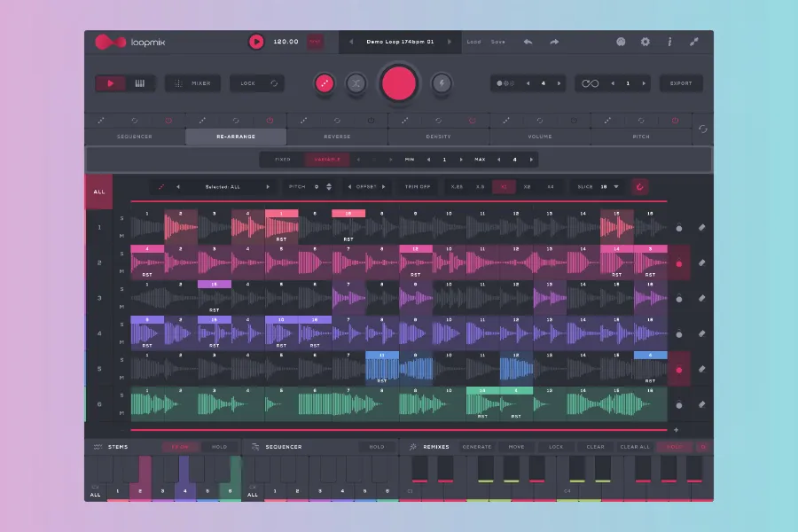Image resolution: width=798 pixels, height=532 pixels.
Task: Increase the Max value with right arrow
Action: coord(532,160)
